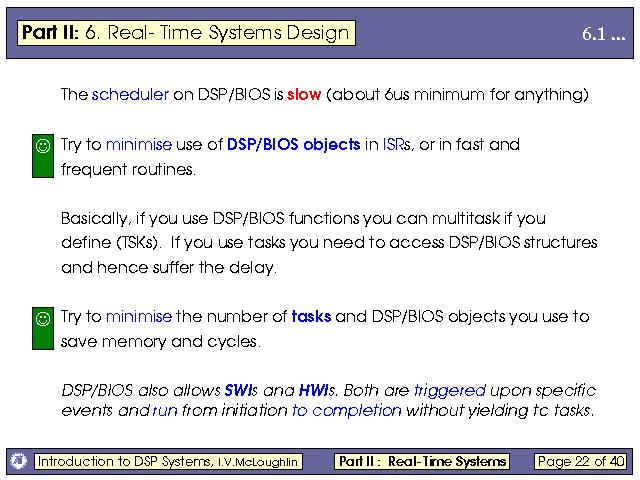Click the "to completion" blue phrase

[346, 410]
